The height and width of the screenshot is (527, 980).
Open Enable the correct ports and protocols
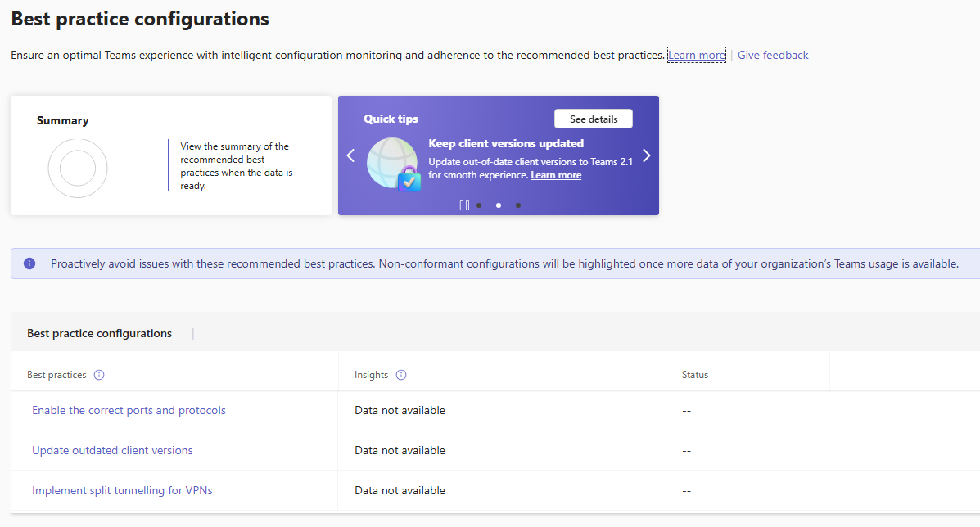coord(129,410)
